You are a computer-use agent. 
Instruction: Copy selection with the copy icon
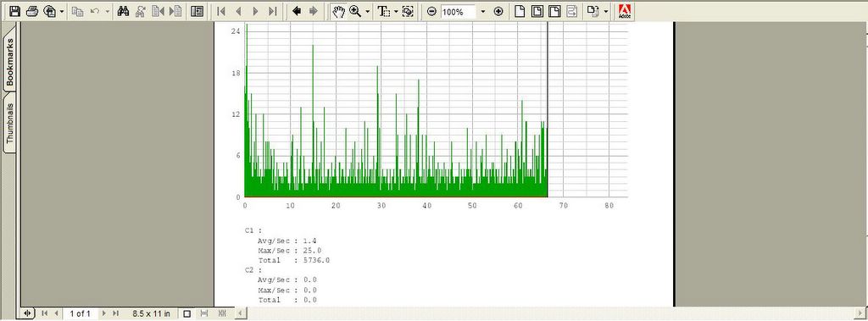[77, 11]
